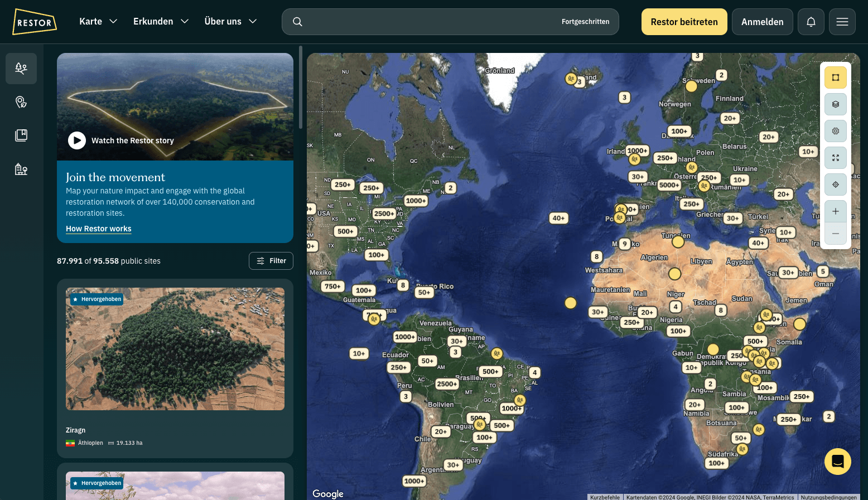Click the 2500+ cluster in eastern USA
This screenshot has width=868, height=500.
click(x=384, y=213)
